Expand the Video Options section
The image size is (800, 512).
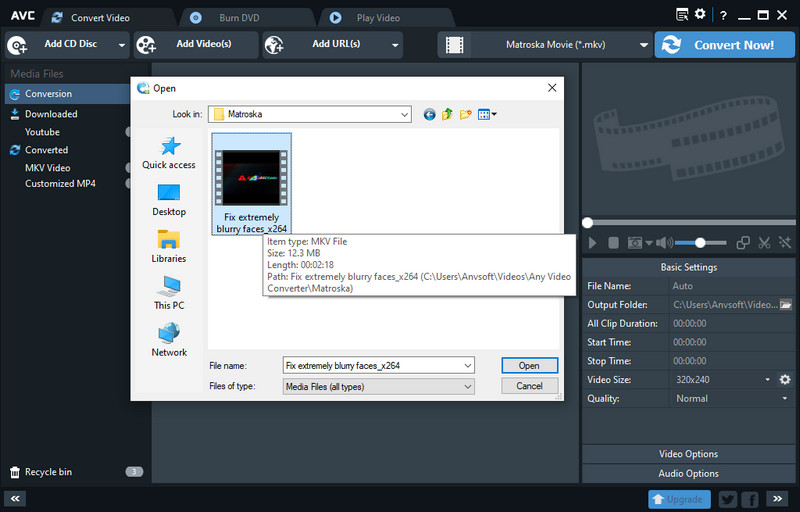click(688, 454)
